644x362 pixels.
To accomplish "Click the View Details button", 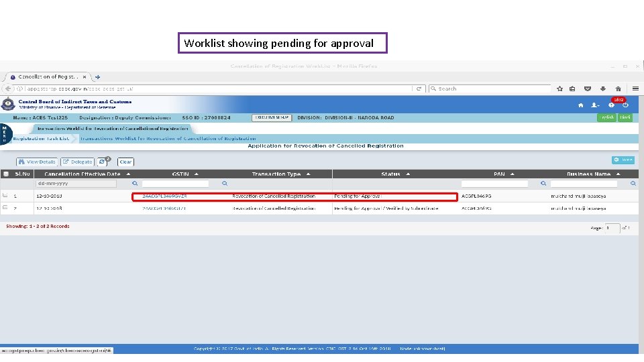I will 36,162.
